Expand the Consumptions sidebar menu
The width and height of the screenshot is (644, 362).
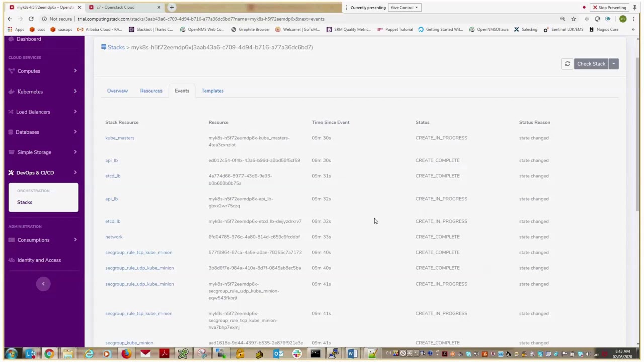coord(43,240)
